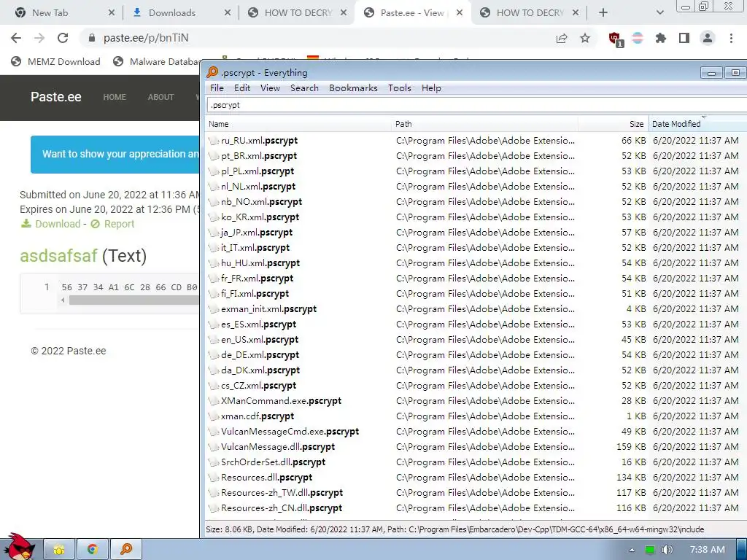Sort results by Size column header
747x560 pixels.
tap(613, 124)
